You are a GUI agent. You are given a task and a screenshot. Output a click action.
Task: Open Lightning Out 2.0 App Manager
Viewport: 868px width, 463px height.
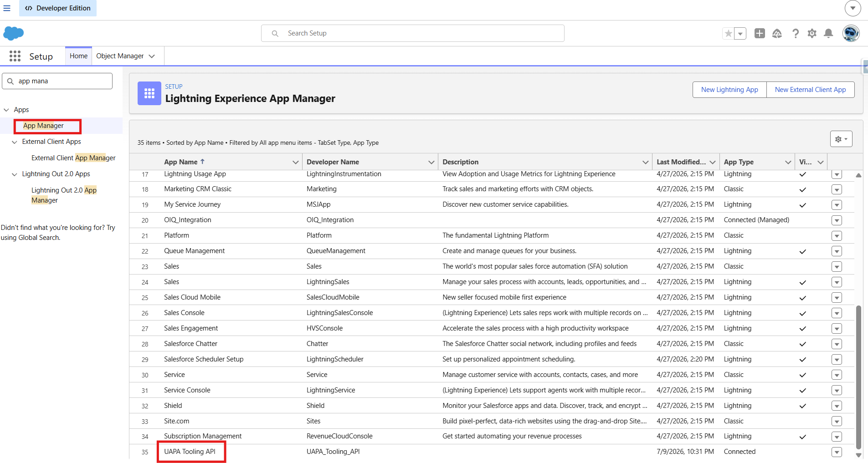pyautogui.click(x=64, y=195)
